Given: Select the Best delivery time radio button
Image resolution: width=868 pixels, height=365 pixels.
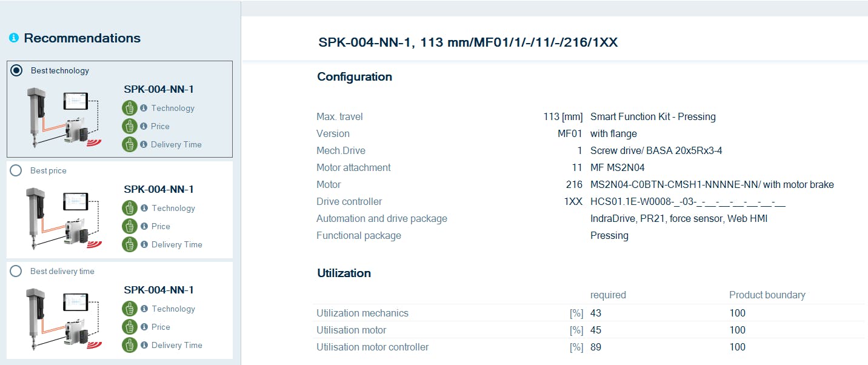Looking at the screenshot, I should click(x=16, y=271).
